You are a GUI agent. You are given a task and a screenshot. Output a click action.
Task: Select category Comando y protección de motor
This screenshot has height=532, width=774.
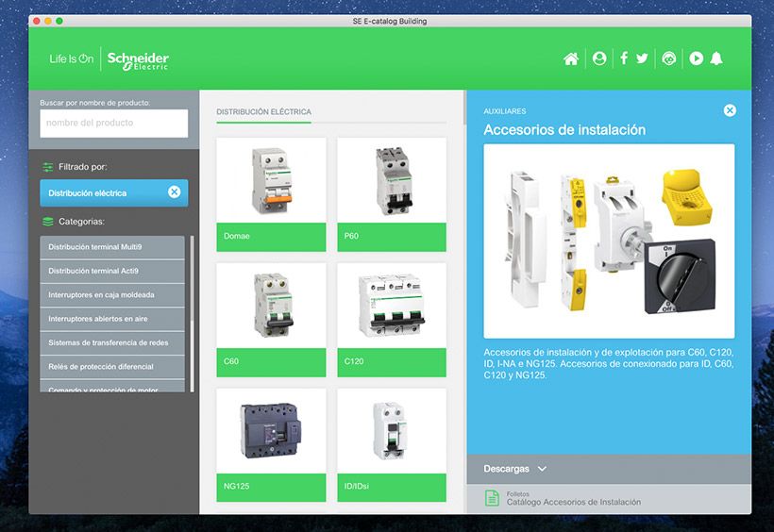pyautogui.click(x=112, y=387)
